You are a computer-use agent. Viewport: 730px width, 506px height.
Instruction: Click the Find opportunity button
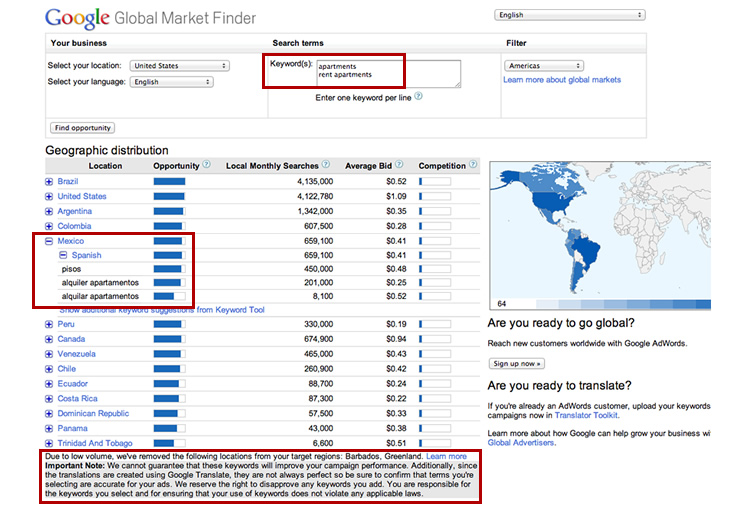click(82, 128)
